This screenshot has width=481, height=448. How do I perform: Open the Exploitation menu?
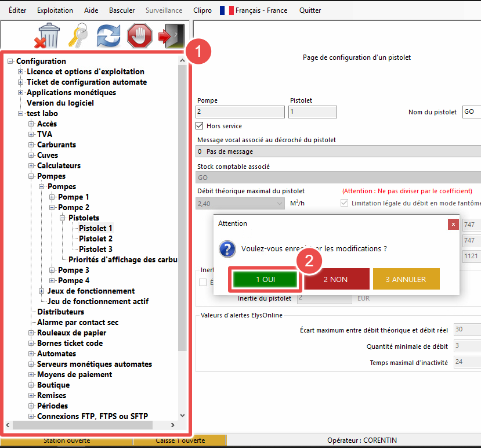[55, 10]
